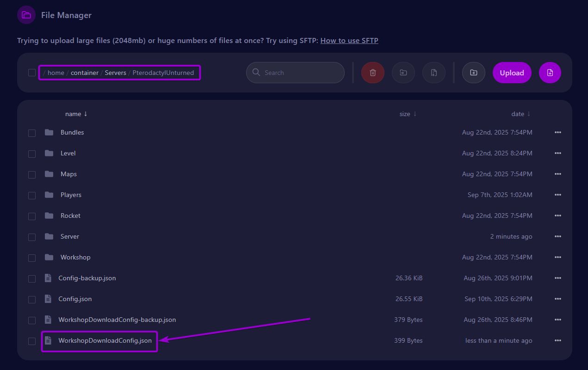This screenshot has height=370, width=588.
Task: Open the How to use SFTP link
Action: click(349, 40)
